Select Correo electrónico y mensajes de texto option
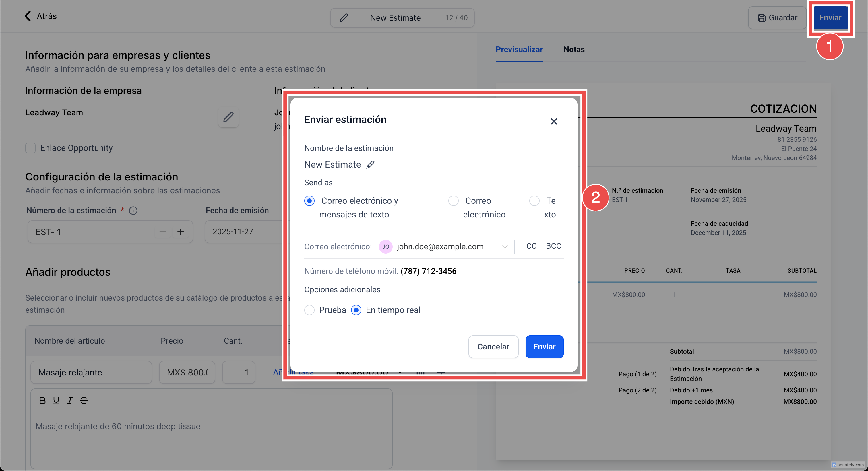868x471 pixels. pyautogui.click(x=309, y=201)
